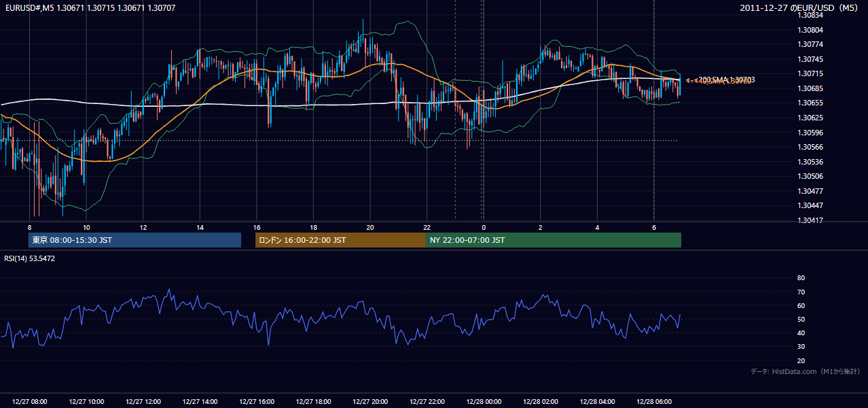This screenshot has height=408, width=868.
Task: Click RSI axis level 60
Action: [801, 305]
